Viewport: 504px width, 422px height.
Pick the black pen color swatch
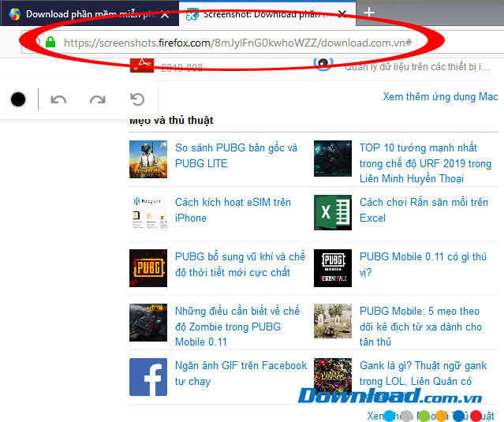[x=18, y=99]
